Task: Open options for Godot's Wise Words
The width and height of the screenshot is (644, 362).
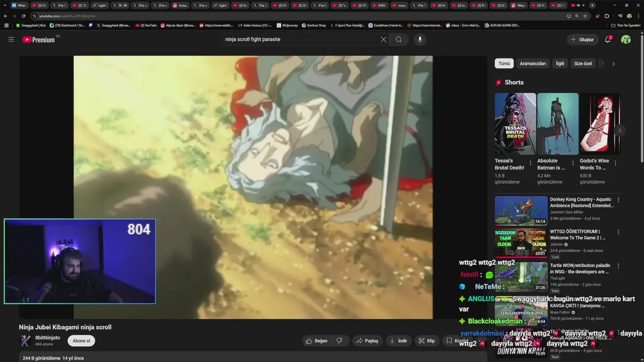Action: (x=615, y=163)
